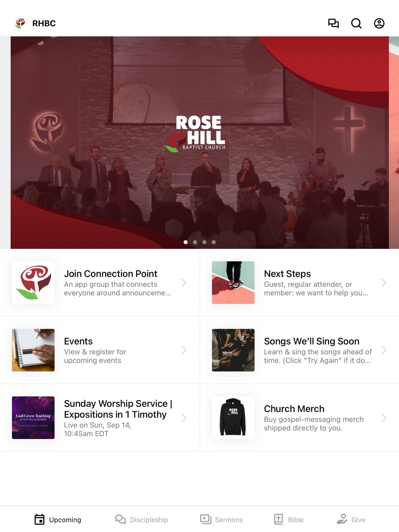Switch to the Upcoming tab
Screen dimensions: 399x532
pos(58,520)
